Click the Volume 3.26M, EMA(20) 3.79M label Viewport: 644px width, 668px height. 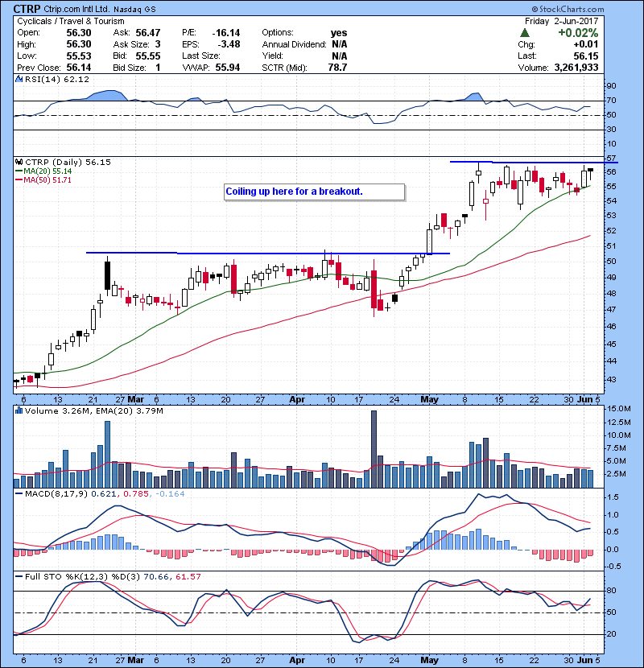[x=93, y=411]
